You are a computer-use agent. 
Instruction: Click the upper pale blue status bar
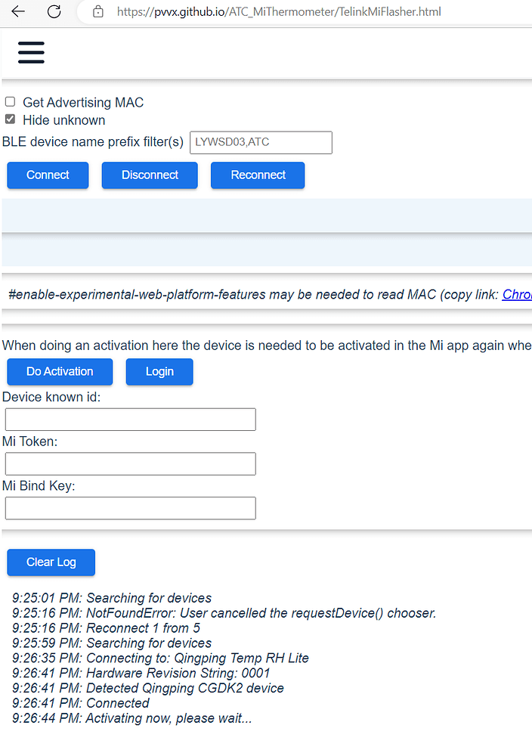[267, 215]
